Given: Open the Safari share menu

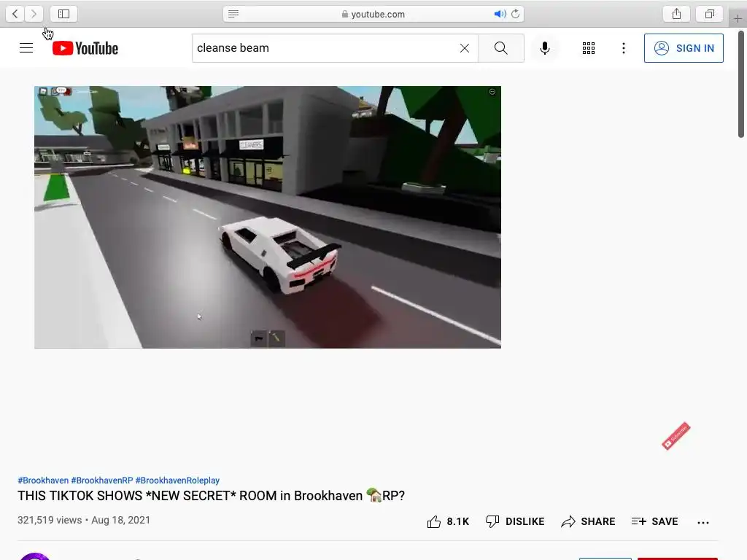Looking at the screenshot, I should click(x=676, y=14).
